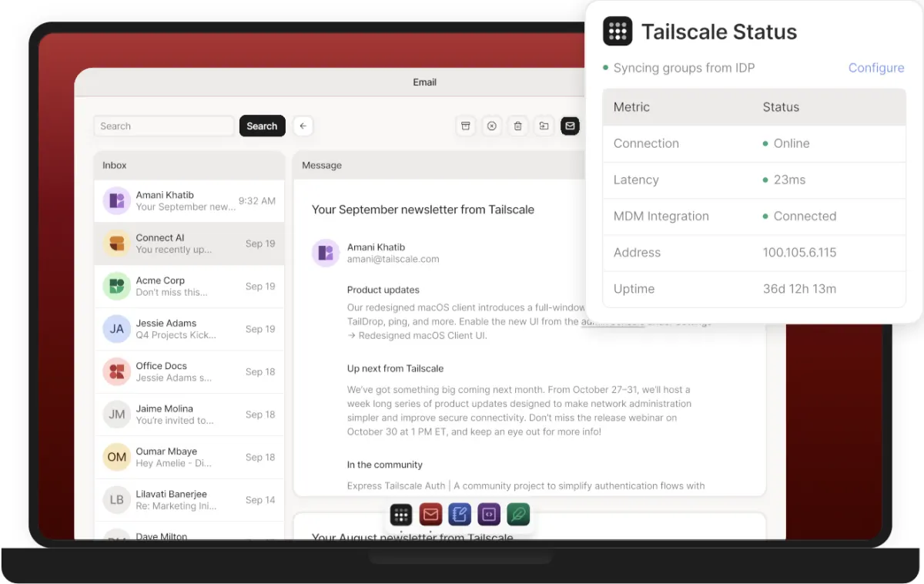The width and height of the screenshot is (924, 584).
Task: Open the Office Docs email Sep 18
Action: click(189, 372)
